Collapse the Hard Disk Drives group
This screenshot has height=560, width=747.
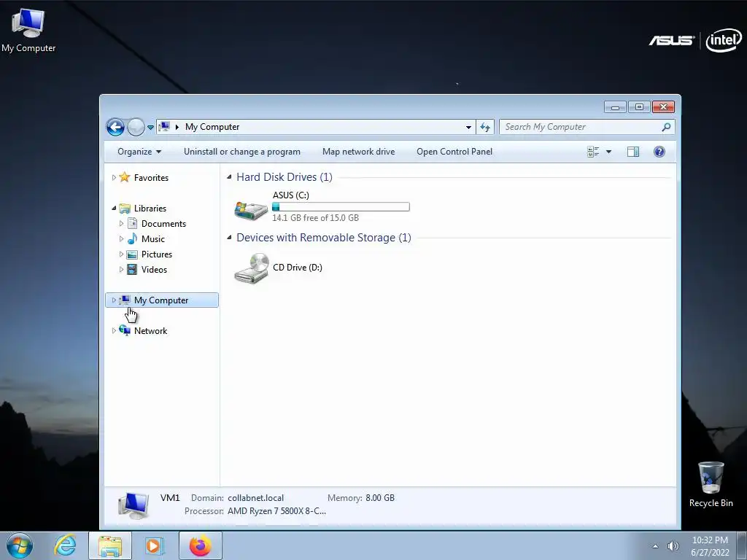229,176
